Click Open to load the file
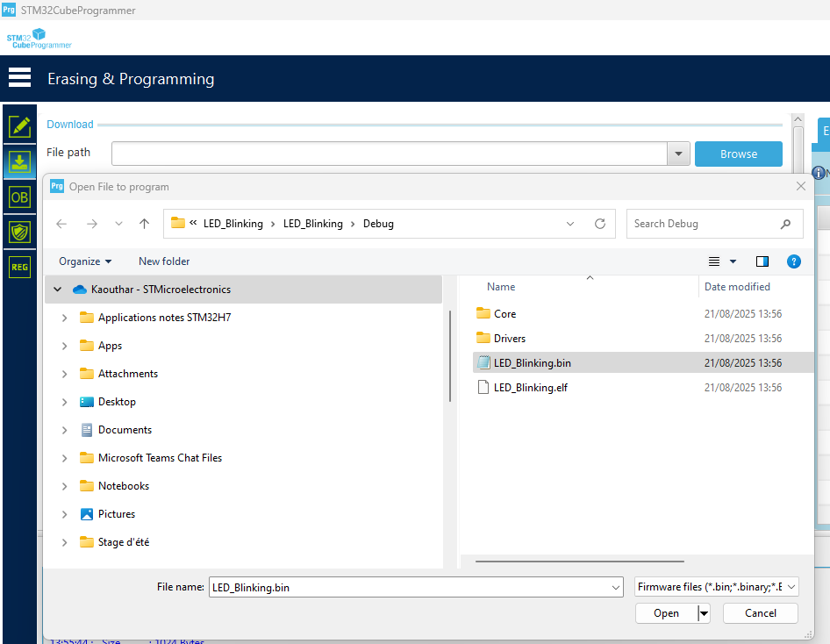The width and height of the screenshot is (830, 644). [x=667, y=613]
